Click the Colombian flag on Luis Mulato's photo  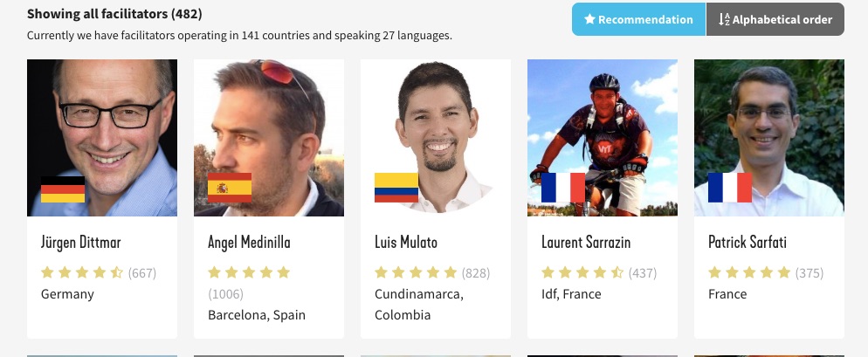pos(396,188)
